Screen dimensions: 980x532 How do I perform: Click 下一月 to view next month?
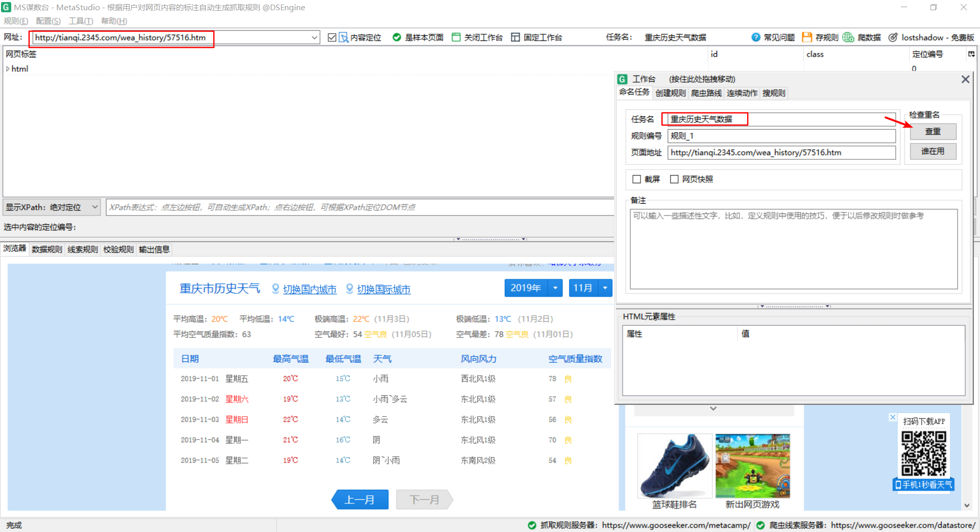424,499
